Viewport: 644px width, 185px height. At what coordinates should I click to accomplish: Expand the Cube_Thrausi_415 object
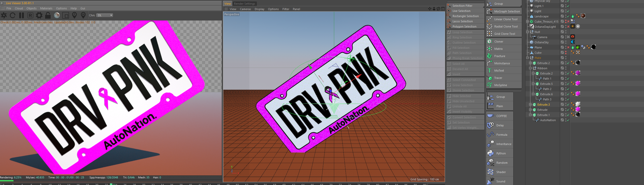click(528, 22)
